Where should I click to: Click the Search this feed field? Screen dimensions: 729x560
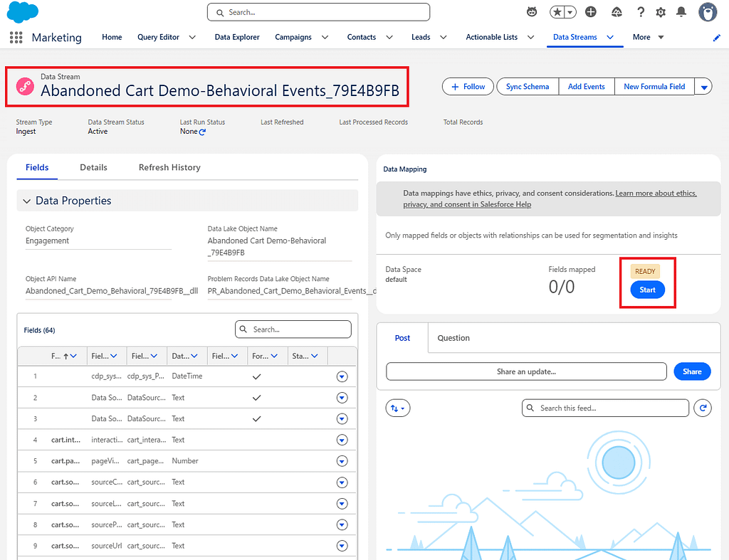tap(605, 408)
